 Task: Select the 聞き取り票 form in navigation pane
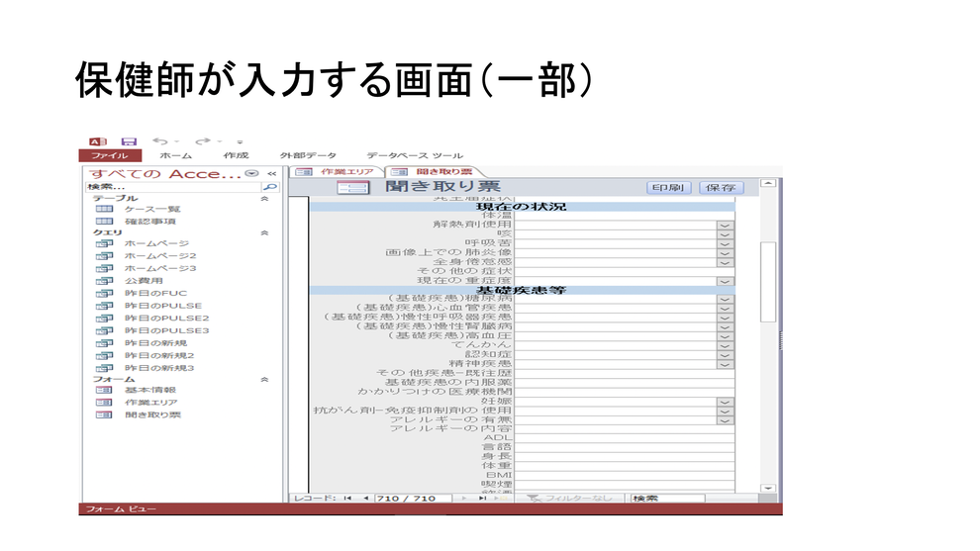pyautogui.click(x=152, y=414)
